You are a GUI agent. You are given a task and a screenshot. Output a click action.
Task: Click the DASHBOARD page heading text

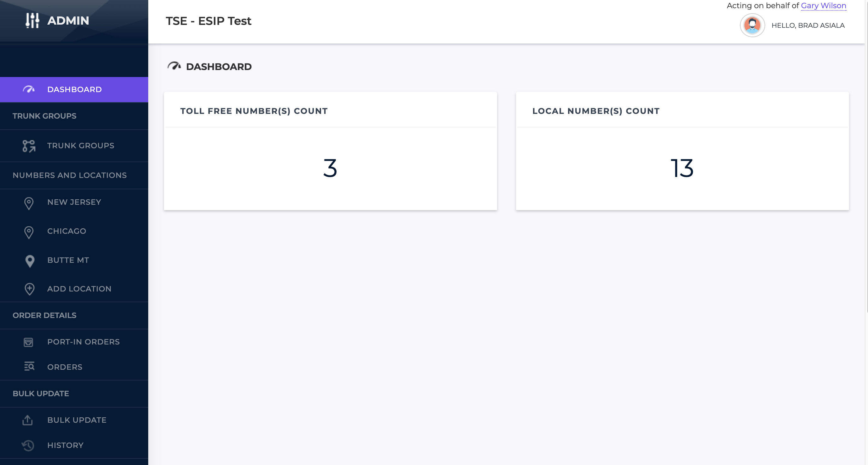(x=219, y=67)
